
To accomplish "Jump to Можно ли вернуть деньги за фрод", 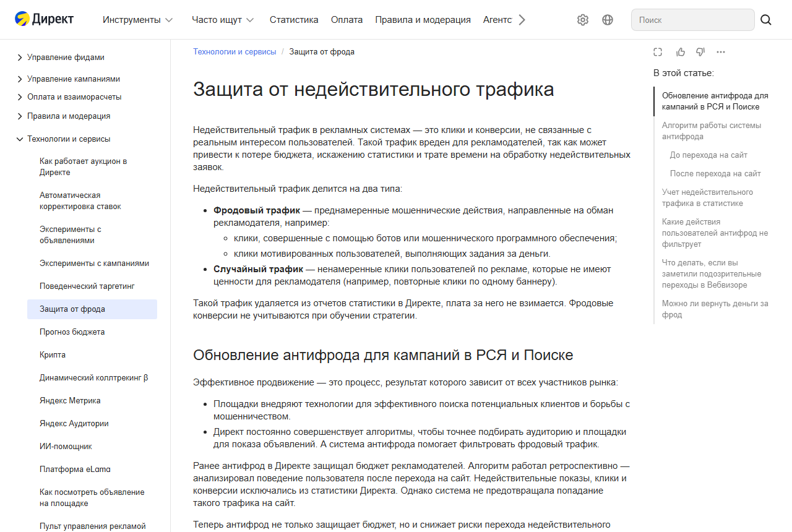I will [715, 309].
